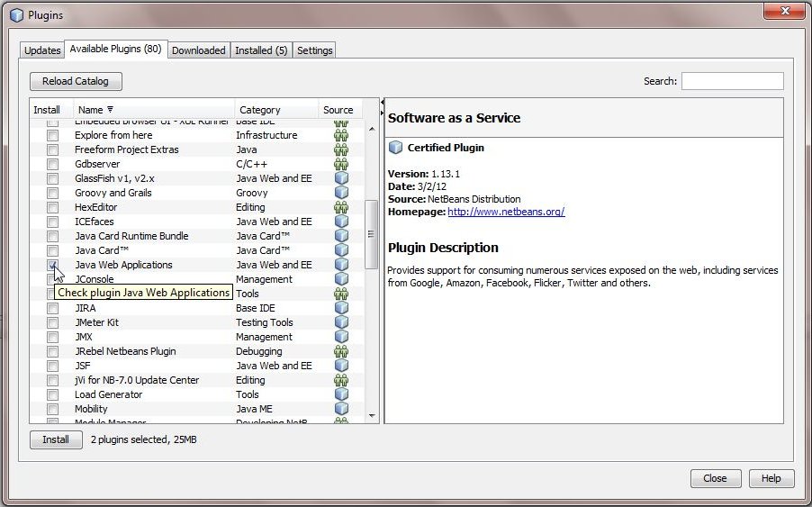Click the Plugins window title cube icon
The width and height of the screenshot is (812, 507).
tap(16, 15)
